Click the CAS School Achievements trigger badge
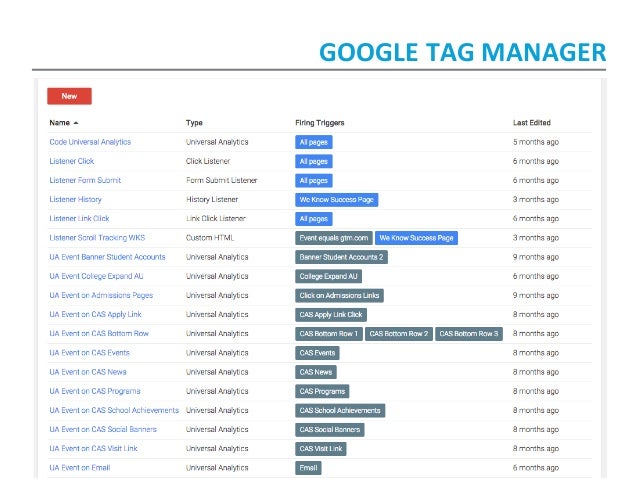Screen dimensions: 638x479 340,410
